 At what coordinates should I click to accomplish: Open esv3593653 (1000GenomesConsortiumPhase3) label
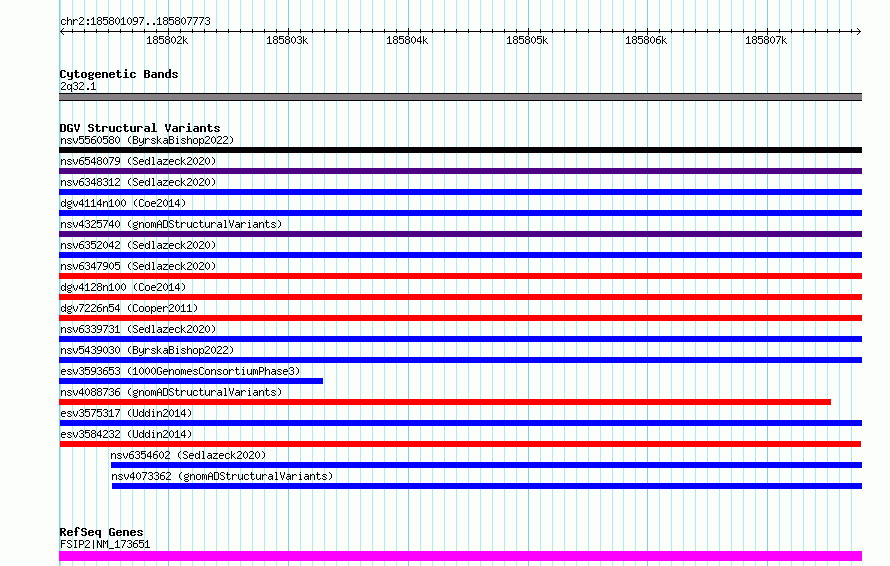pyautogui.click(x=180, y=371)
